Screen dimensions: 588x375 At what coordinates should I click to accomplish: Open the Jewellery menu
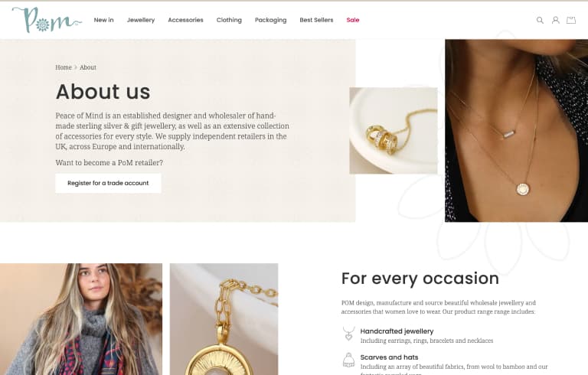click(x=141, y=20)
